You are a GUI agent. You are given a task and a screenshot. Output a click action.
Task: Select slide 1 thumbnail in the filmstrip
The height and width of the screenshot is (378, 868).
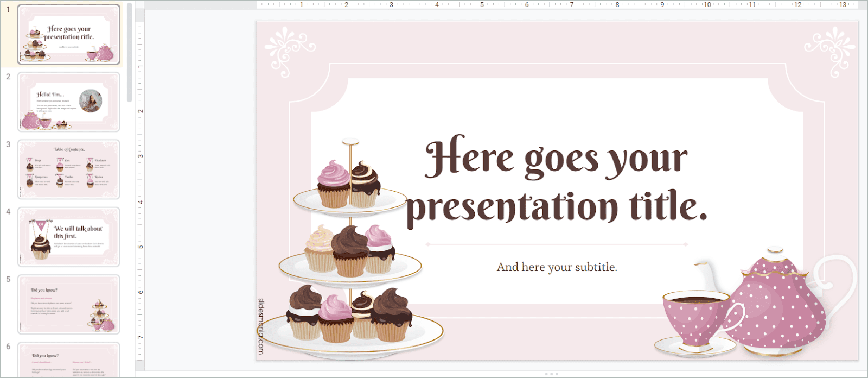(69, 35)
